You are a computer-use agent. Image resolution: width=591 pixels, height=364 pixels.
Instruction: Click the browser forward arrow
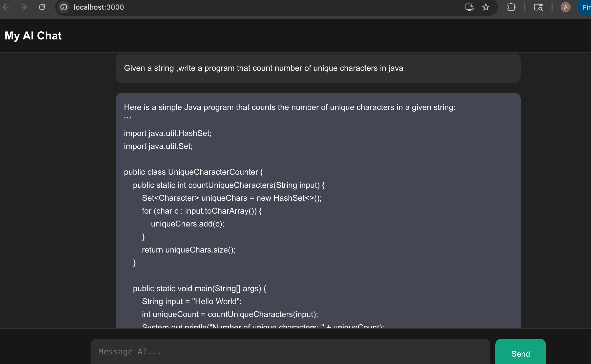(24, 7)
